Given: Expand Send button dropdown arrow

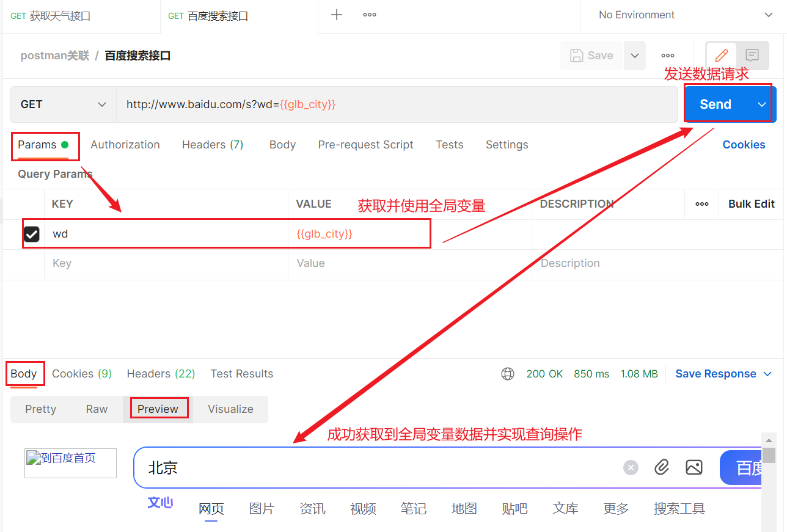Looking at the screenshot, I should [762, 104].
